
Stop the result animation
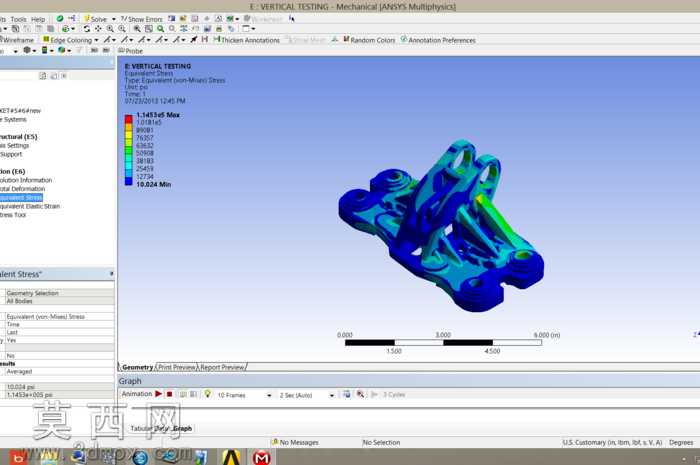[170, 394]
